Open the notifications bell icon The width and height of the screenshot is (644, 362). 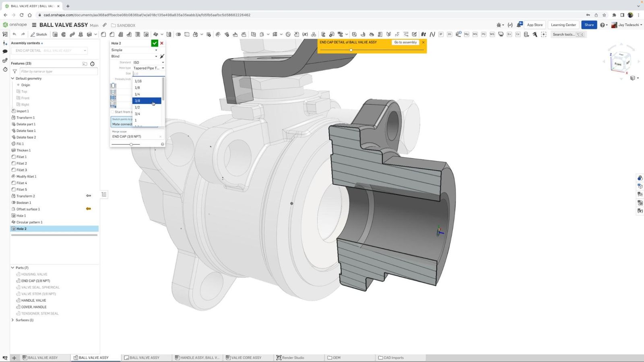tap(519, 25)
